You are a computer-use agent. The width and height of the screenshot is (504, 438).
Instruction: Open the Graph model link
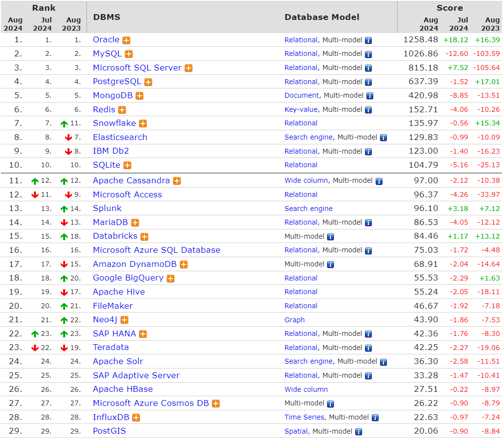click(295, 320)
